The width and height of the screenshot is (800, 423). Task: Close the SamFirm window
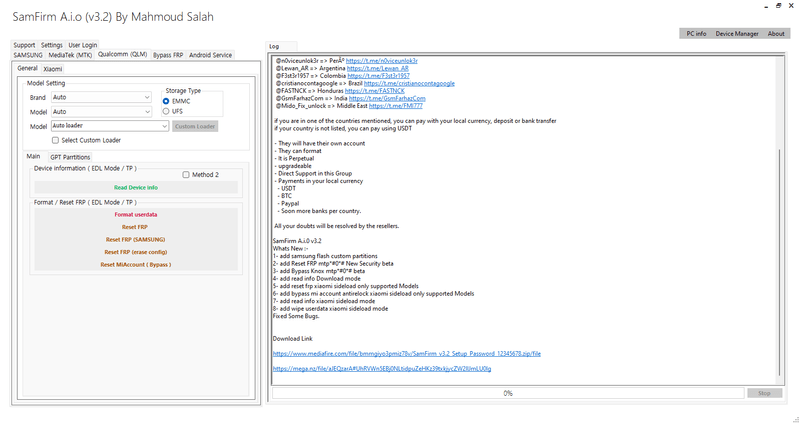tap(791, 6)
